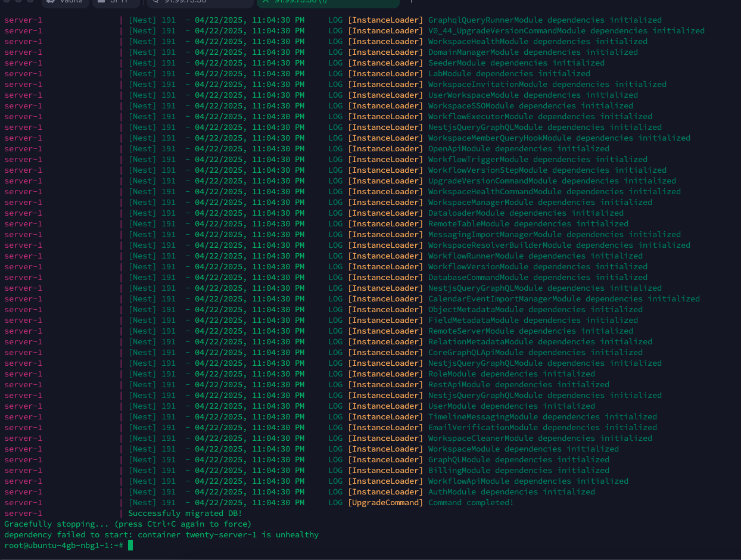Click DatabaseCommandModule log text
Image resolution: width=741 pixels, height=560 pixels.
[x=538, y=278]
